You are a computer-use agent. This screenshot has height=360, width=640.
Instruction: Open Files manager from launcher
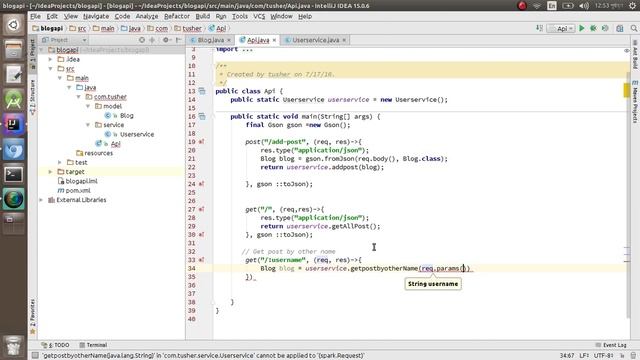coord(13,50)
